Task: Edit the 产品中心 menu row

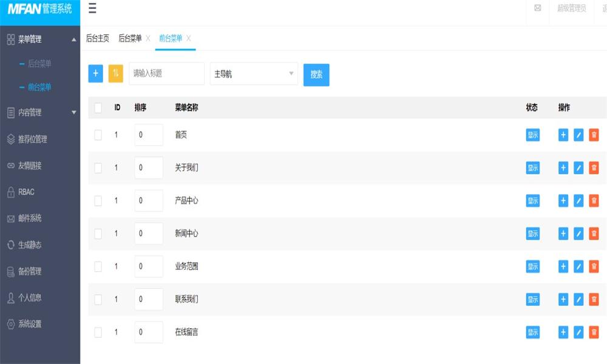Action: point(578,201)
